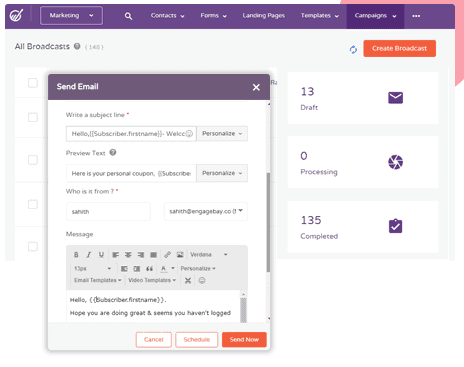Open the Campaigns menu

[x=375, y=16]
